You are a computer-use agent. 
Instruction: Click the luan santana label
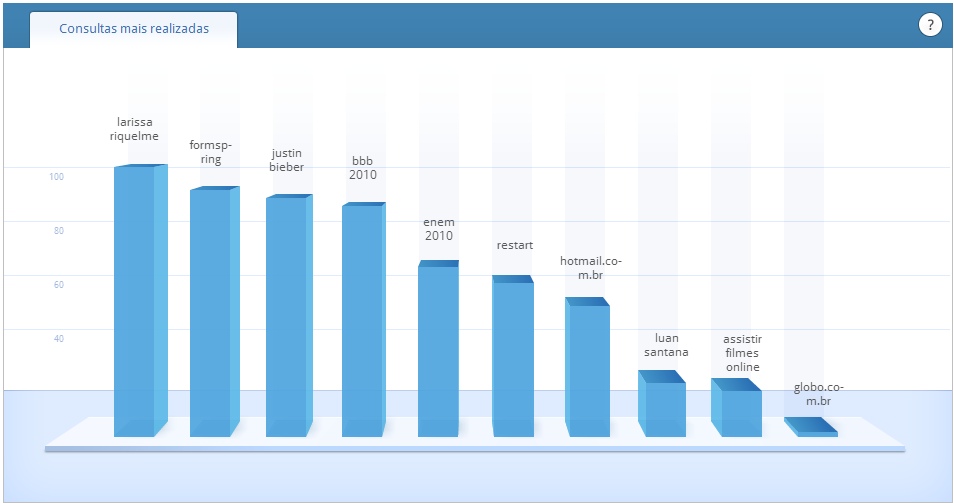(665, 344)
